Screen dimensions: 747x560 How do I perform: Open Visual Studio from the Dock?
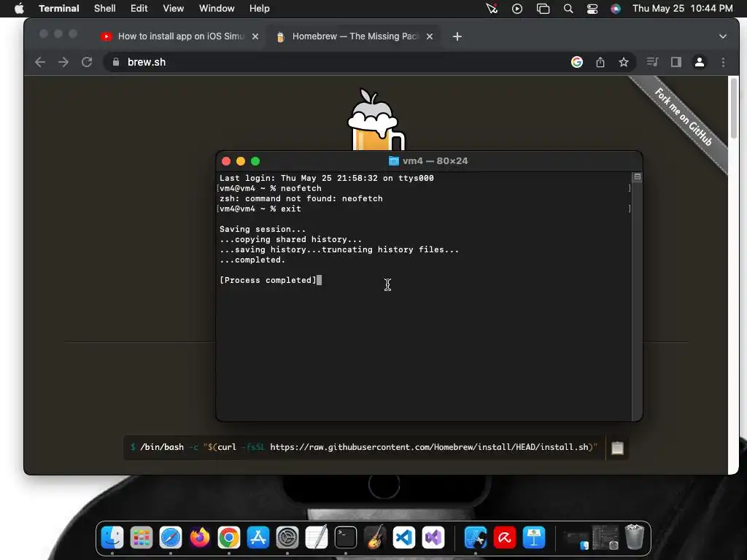[433, 538]
